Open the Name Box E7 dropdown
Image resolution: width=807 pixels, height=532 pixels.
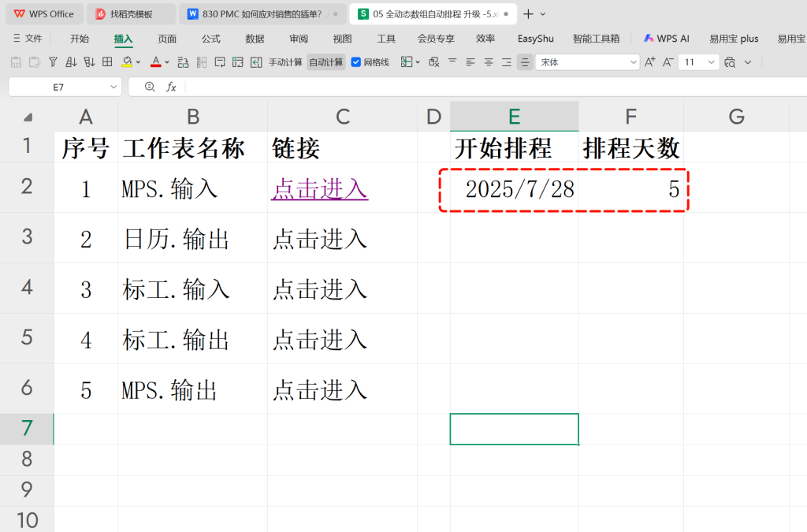pos(113,87)
